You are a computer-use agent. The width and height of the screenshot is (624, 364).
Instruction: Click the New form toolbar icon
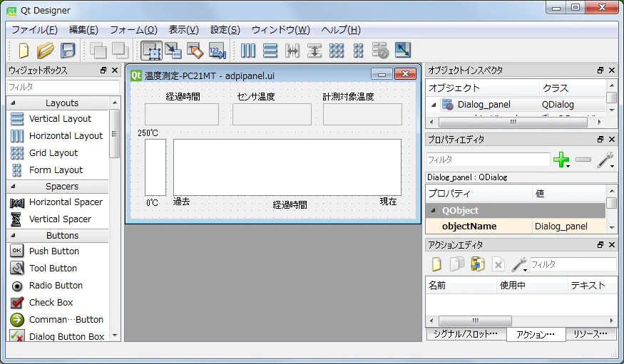(x=24, y=51)
